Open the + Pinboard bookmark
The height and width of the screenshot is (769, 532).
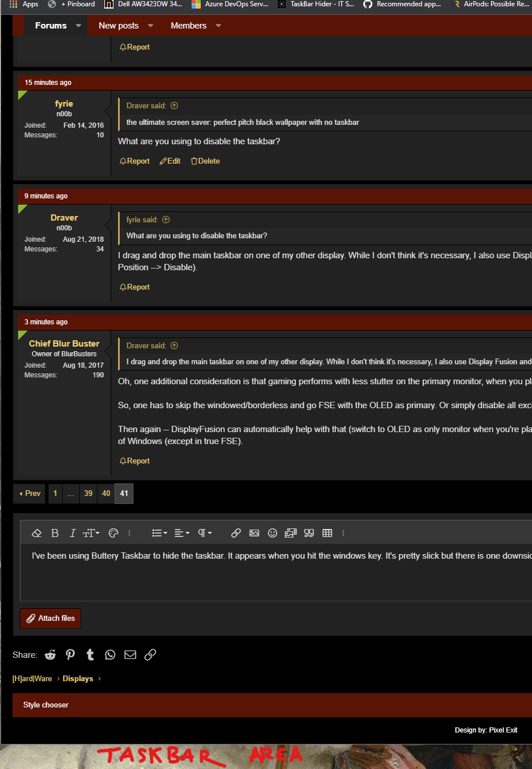[x=71, y=4]
